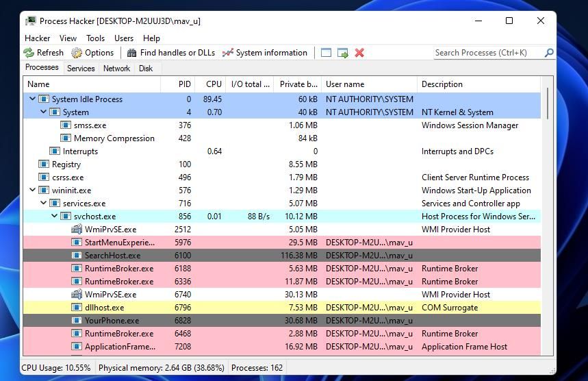Sort by Description column header
588x381 pixels.
point(479,84)
